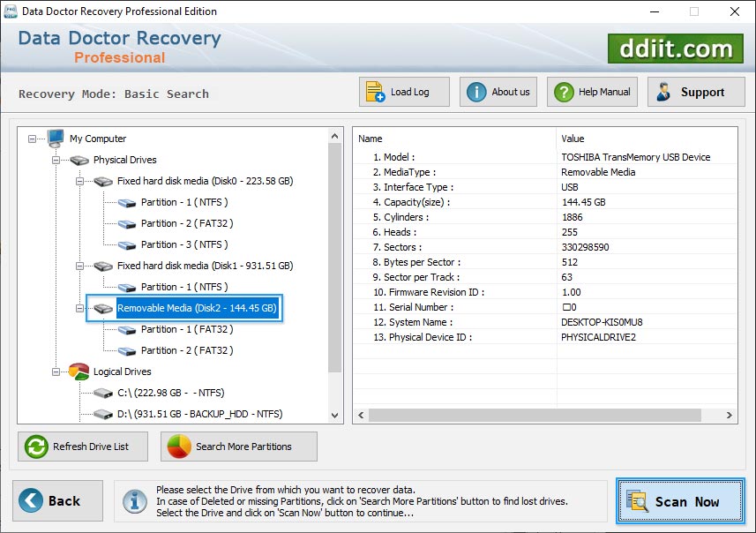Select the Logical Drives pie icon
The height and width of the screenshot is (533, 756).
[78, 372]
